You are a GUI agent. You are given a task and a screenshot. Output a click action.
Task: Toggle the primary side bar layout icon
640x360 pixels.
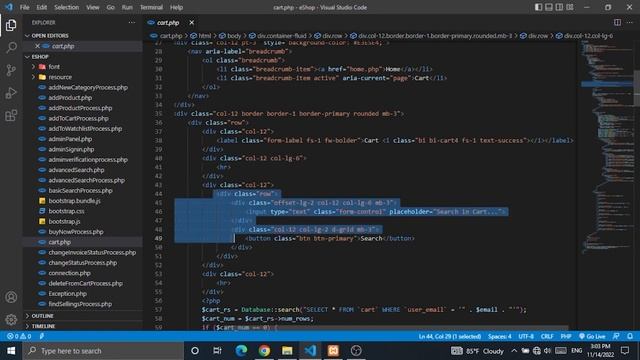click(x=538, y=7)
